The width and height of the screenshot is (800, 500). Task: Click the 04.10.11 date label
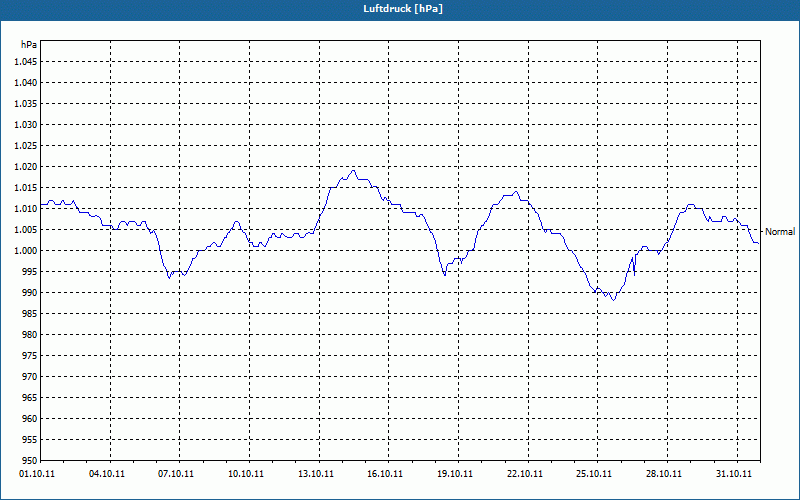tap(106, 474)
